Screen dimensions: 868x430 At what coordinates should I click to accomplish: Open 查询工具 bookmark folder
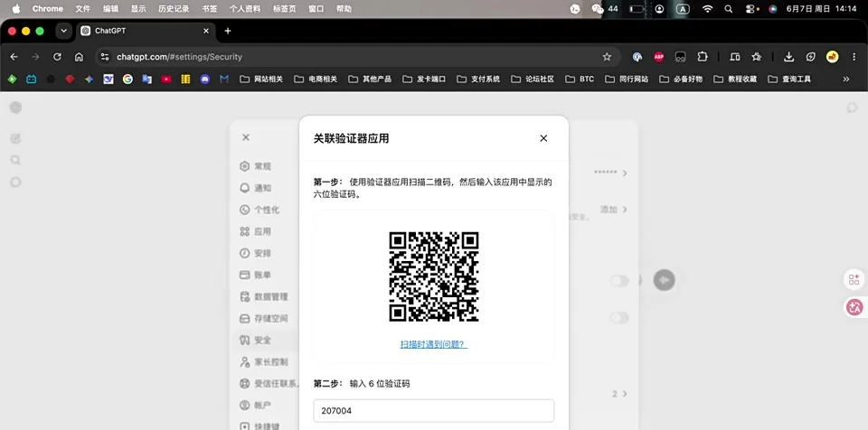coord(789,79)
